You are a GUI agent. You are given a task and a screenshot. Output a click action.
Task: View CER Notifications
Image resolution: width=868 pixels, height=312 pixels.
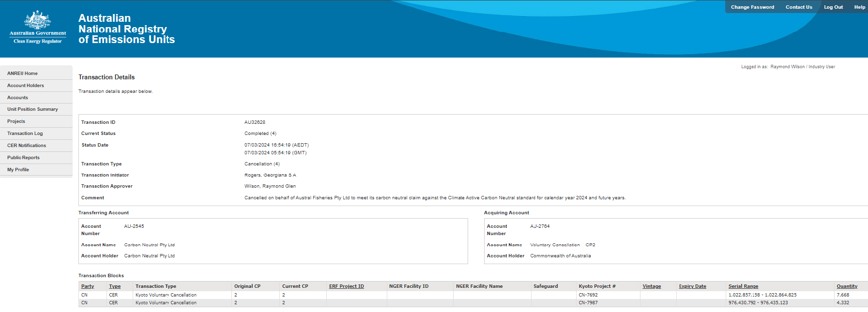(x=27, y=146)
